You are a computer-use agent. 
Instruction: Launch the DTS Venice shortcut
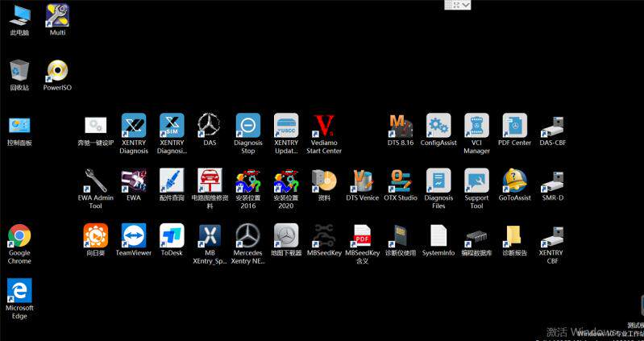click(362, 181)
